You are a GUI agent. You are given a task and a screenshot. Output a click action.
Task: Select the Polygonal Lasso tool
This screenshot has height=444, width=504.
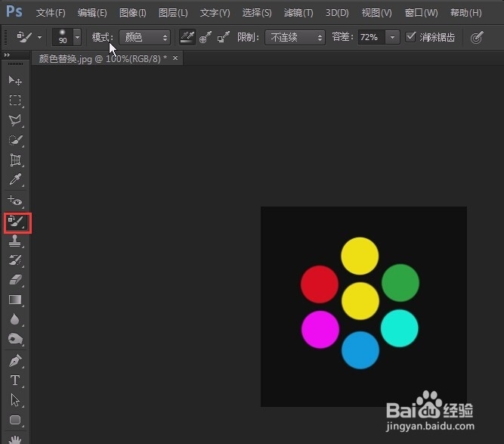(15, 120)
